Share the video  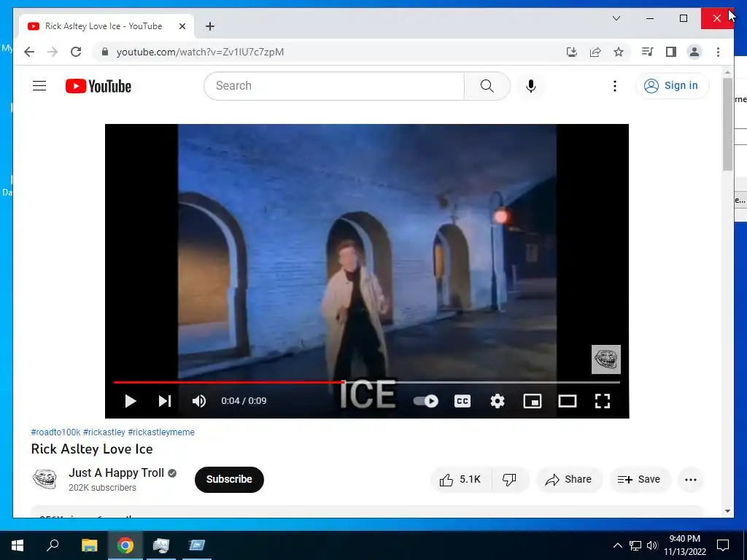pos(569,480)
